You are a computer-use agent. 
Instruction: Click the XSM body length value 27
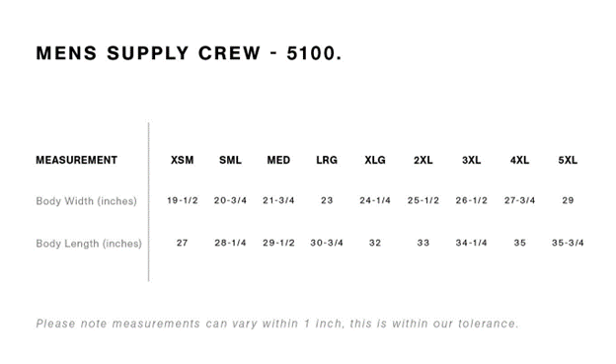tap(182, 243)
